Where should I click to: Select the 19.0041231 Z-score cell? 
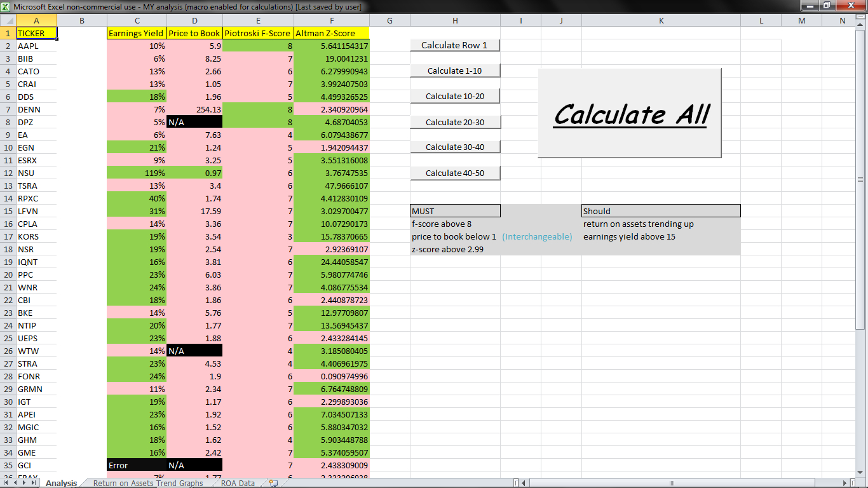(x=331, y=58)
